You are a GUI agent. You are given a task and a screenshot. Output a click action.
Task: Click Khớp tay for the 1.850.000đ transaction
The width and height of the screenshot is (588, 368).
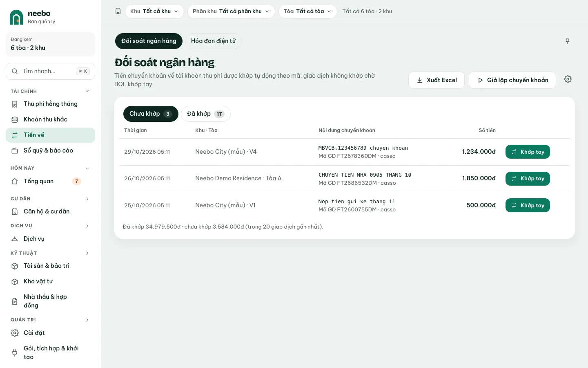528,179
